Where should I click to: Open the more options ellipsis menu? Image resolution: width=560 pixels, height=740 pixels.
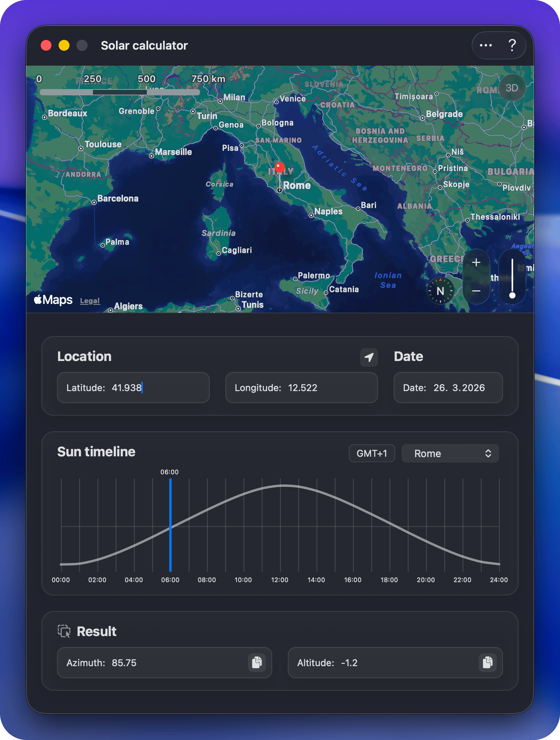tap(486, 45)
